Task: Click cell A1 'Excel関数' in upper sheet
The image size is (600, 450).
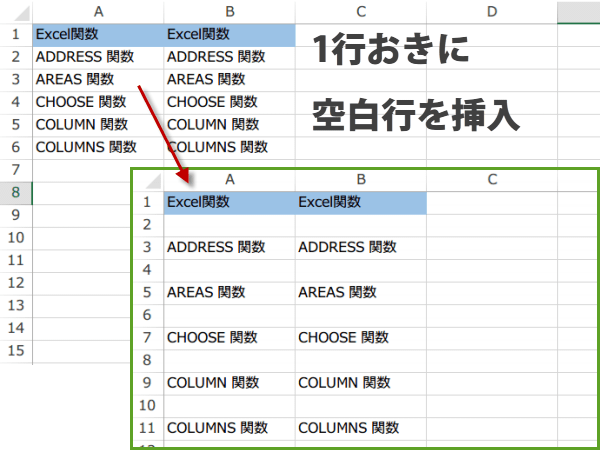Action: 98,35
